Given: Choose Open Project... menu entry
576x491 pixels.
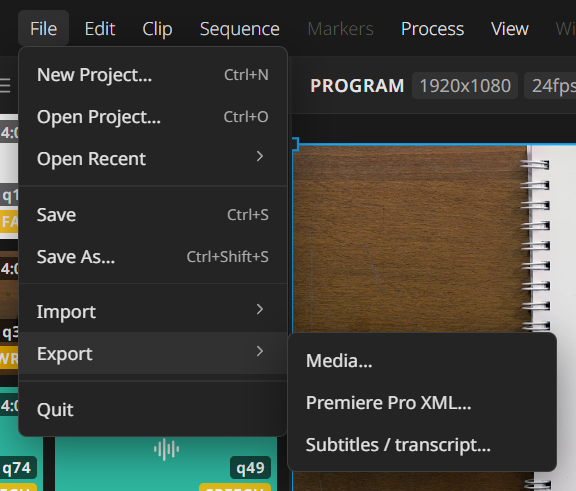Looking at the screenshot, I should pyautogui.click(x=153, y=117).
